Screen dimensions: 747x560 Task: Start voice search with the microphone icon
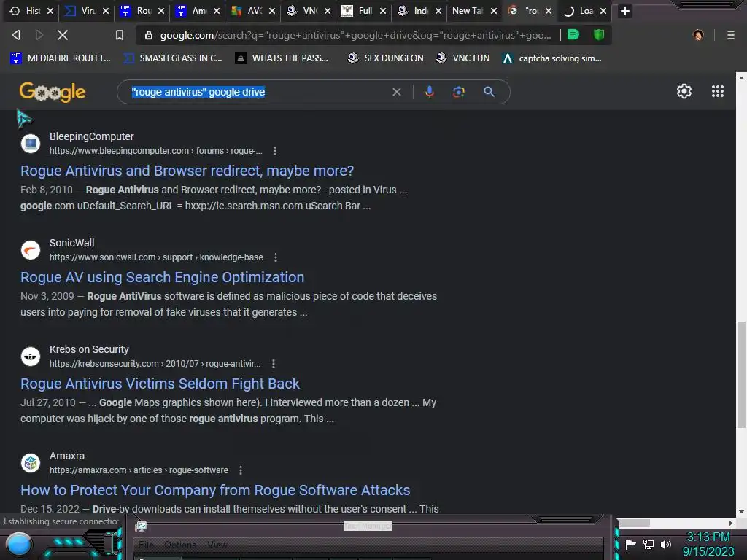[x=429, y=92]
